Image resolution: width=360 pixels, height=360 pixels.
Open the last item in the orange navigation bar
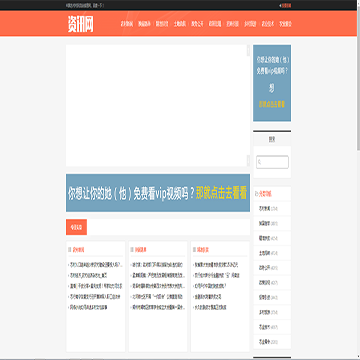pos(285,24)
